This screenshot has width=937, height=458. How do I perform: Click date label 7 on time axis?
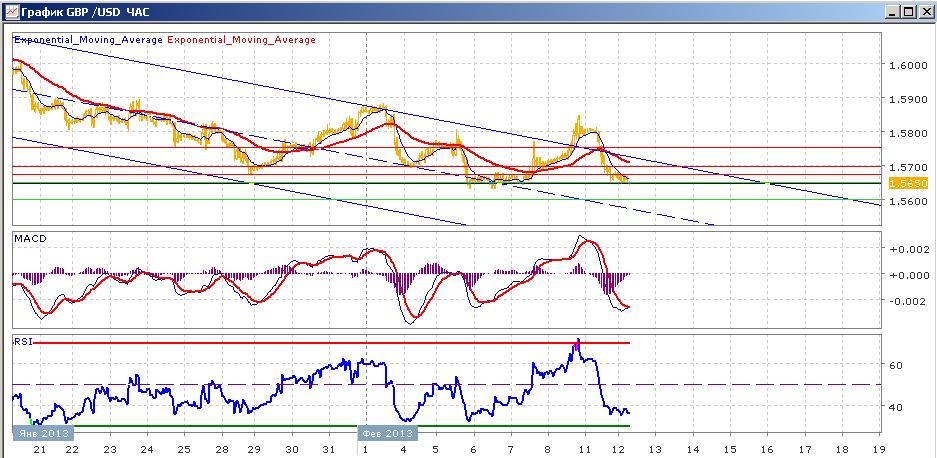point(509,449)
